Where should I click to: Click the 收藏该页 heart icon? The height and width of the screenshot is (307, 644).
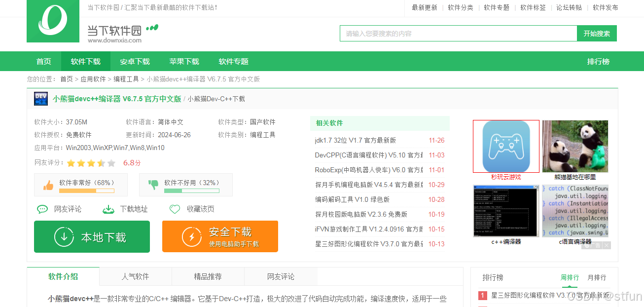coord(175,209)
